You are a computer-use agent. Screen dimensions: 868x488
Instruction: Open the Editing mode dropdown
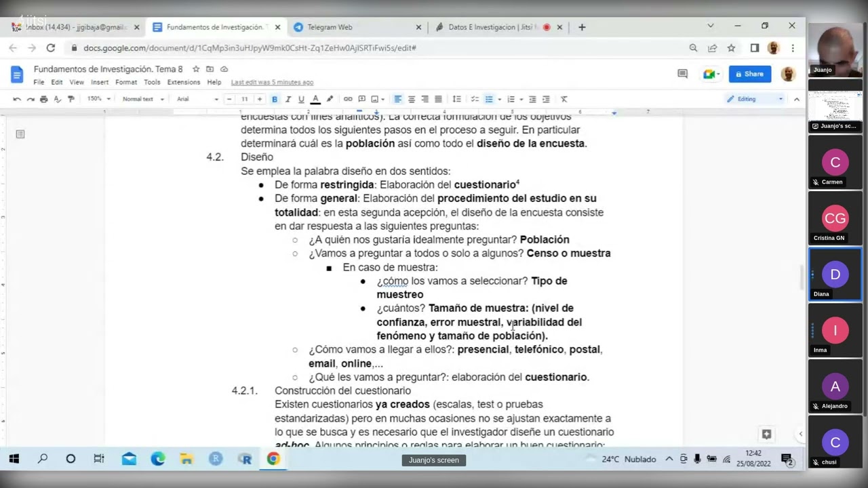pyautogui.click(x=754, y=99)
